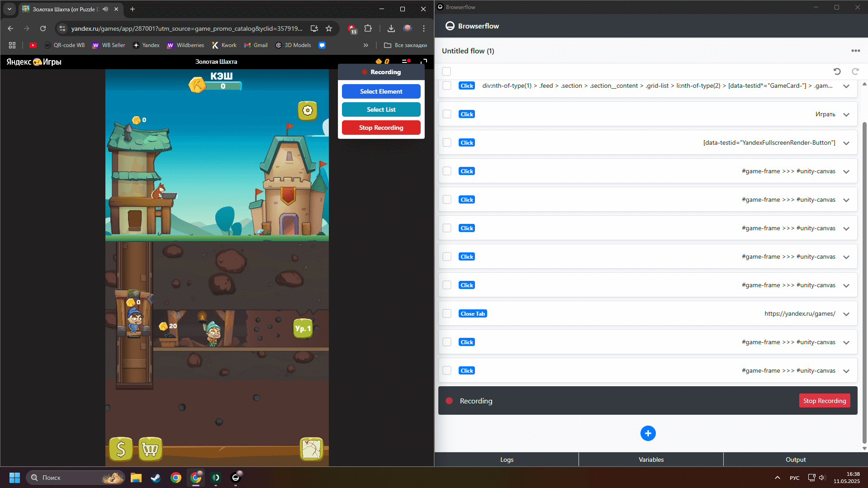
Task: Expand the Играть step chevron
Action: [x=846, y=114]
